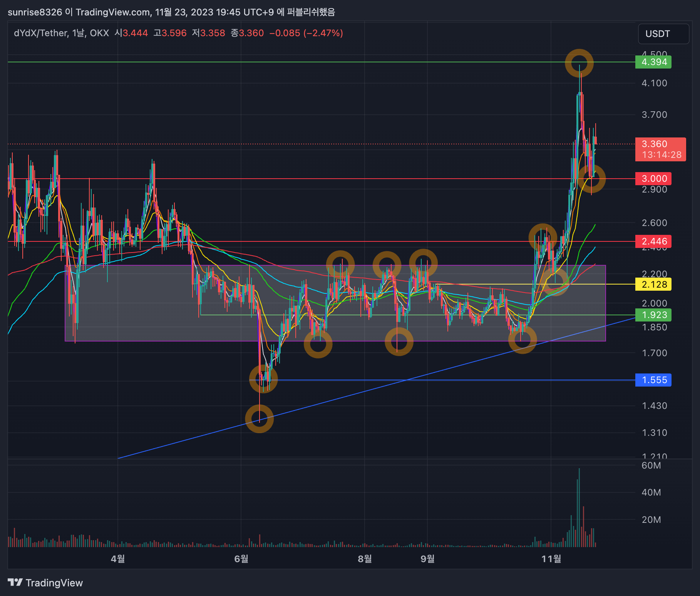700x596 pixels.
Task: Click the 1.310 price axis tick
Action: pyautogui.click(x=654, y=433)
